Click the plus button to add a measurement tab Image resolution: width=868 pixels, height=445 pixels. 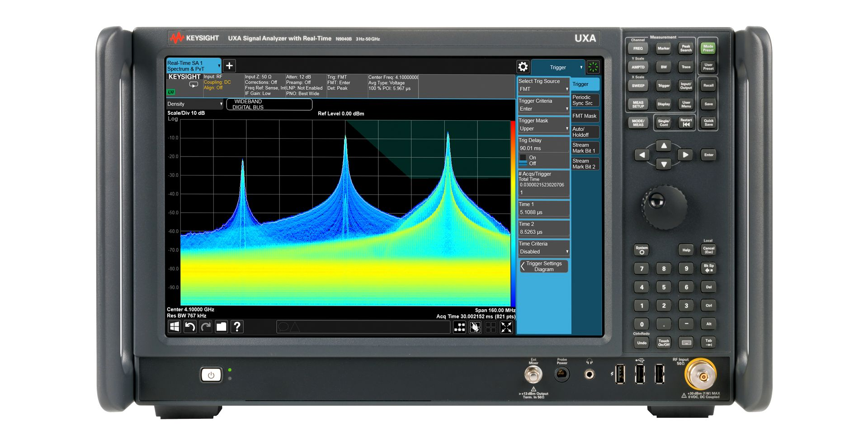(229, 66)
